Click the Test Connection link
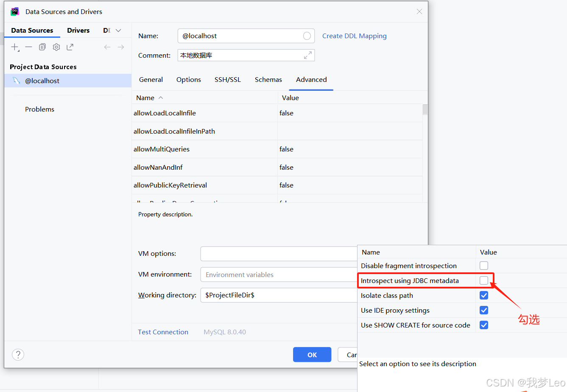This screenshot has height=392, width=567. (x=163, y=332)
